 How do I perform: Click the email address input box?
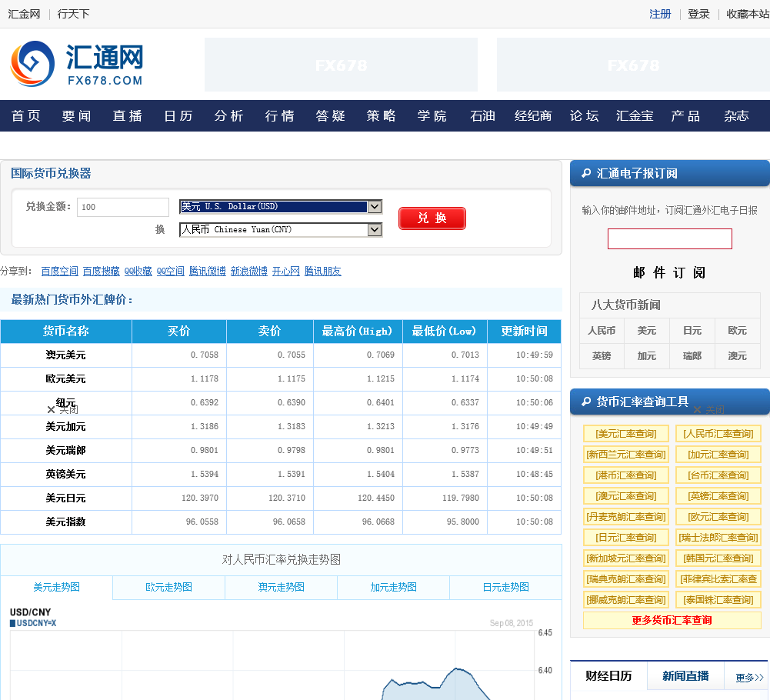coord(670,238)
